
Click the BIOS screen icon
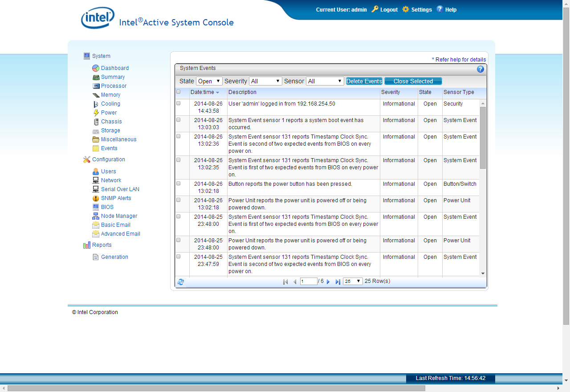pos(96,207)
